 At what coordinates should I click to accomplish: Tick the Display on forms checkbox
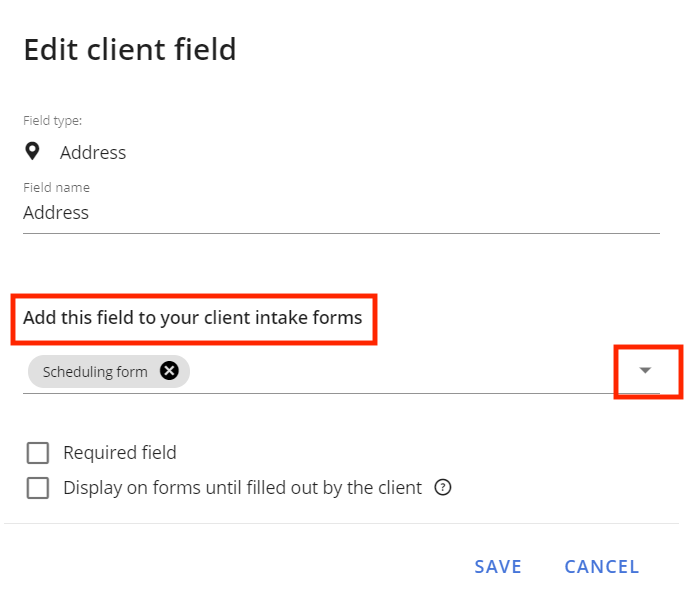pyautogui.click(x=38, y=488)
